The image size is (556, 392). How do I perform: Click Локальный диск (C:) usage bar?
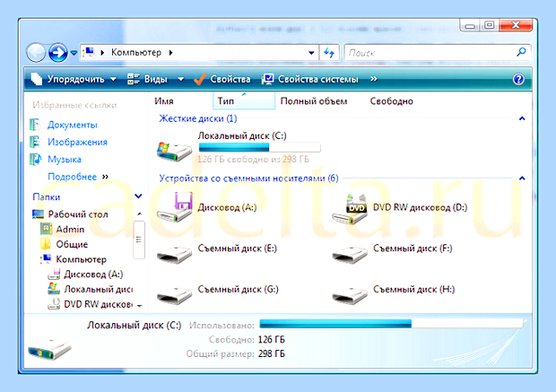coord(259,147)
